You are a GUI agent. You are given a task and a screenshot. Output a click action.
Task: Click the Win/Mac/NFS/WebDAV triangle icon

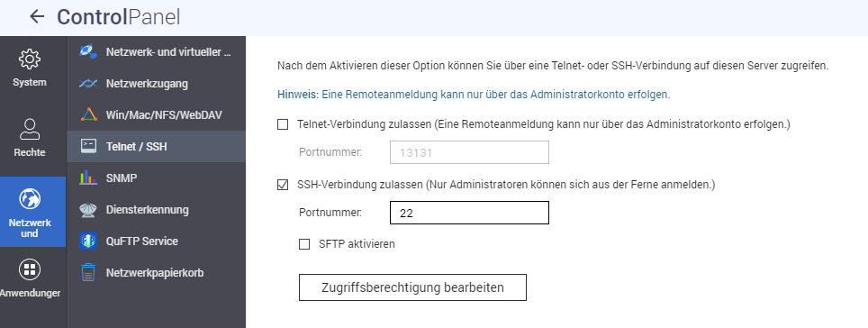(x=88, y=115)
